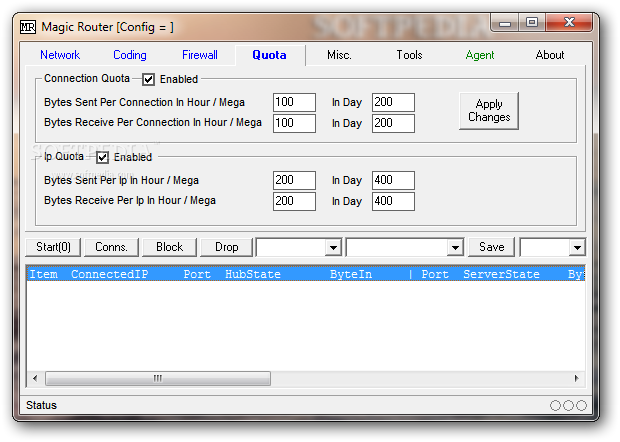Viewport: 620px width, 442px height.
Task: Select the Quota tab
Action: [269, 55]
